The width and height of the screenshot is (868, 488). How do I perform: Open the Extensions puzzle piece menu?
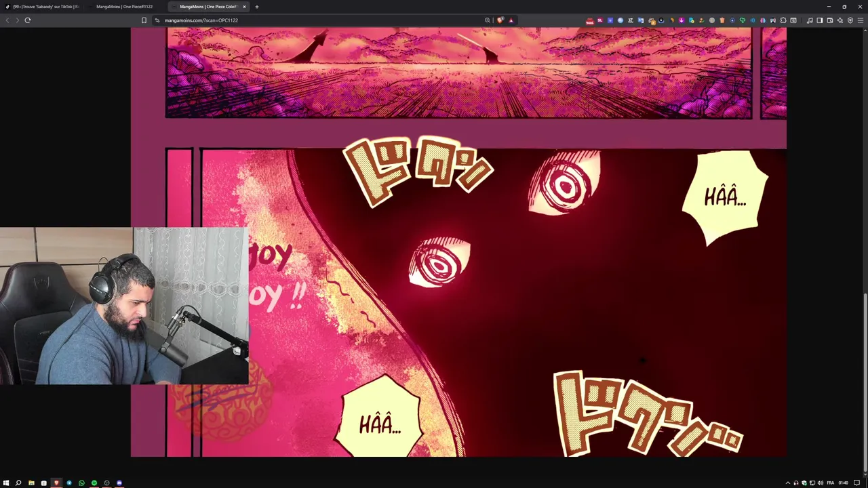pos(783,20)
